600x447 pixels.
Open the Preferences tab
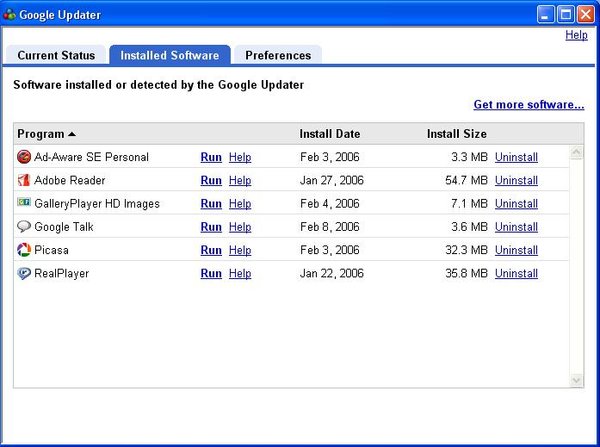click(277, 55)
